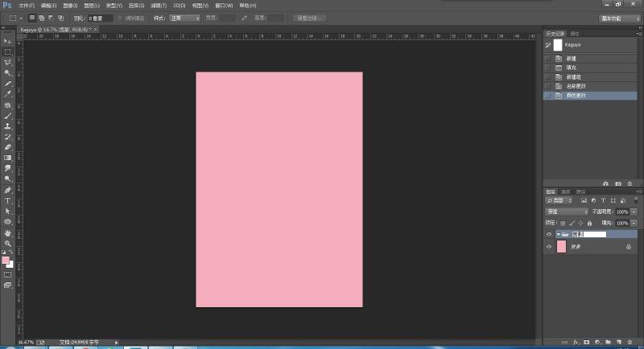Select the Gradient tool
The width and height of the screenshot is (644, 349).
[7, 158]
